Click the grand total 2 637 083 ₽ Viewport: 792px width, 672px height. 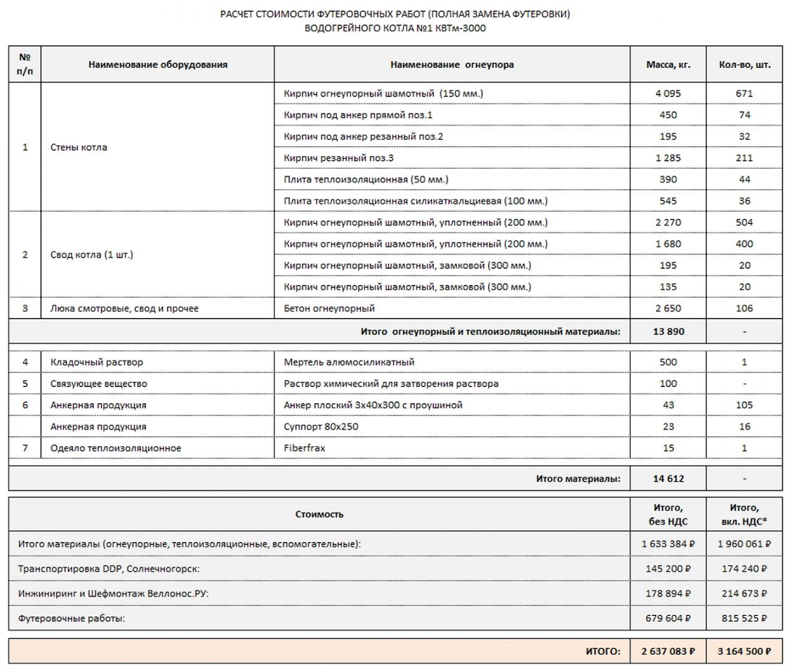click(x=668, y=651)
